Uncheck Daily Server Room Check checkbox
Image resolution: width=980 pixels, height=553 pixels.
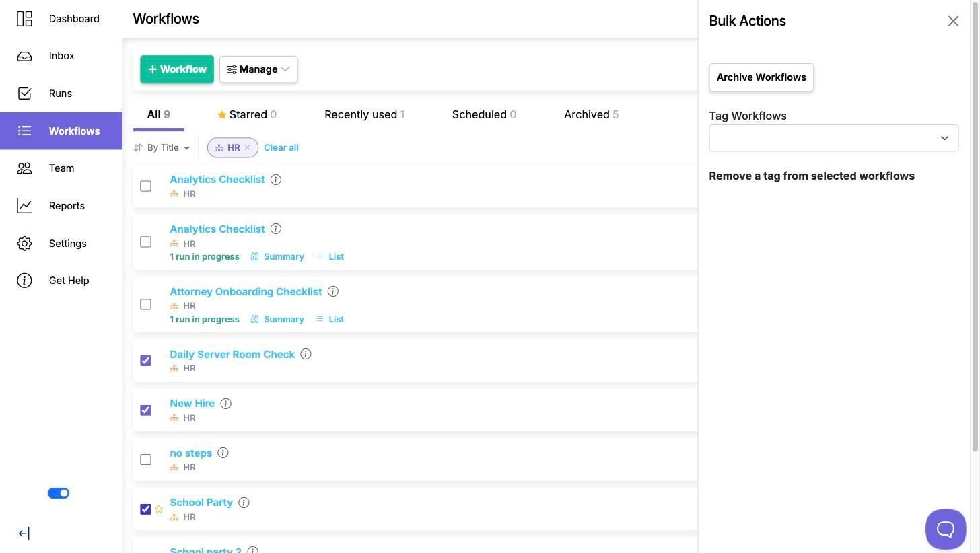(x=145, y=361)
